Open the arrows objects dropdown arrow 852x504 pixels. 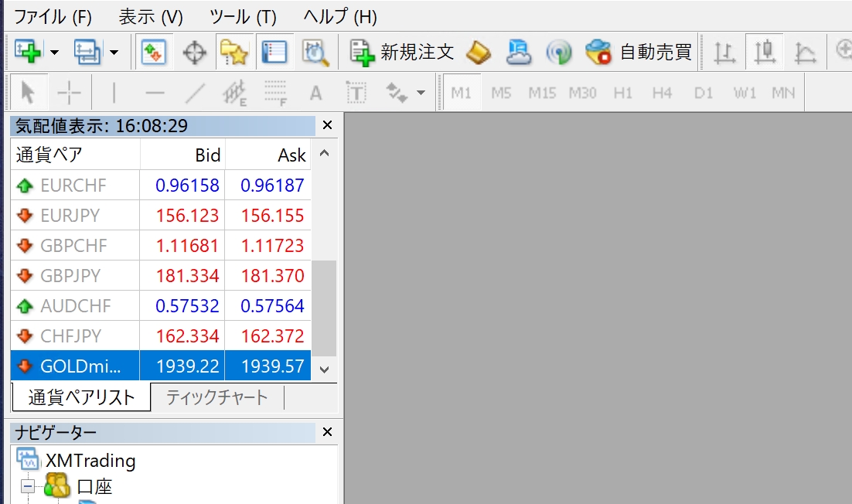421,93
